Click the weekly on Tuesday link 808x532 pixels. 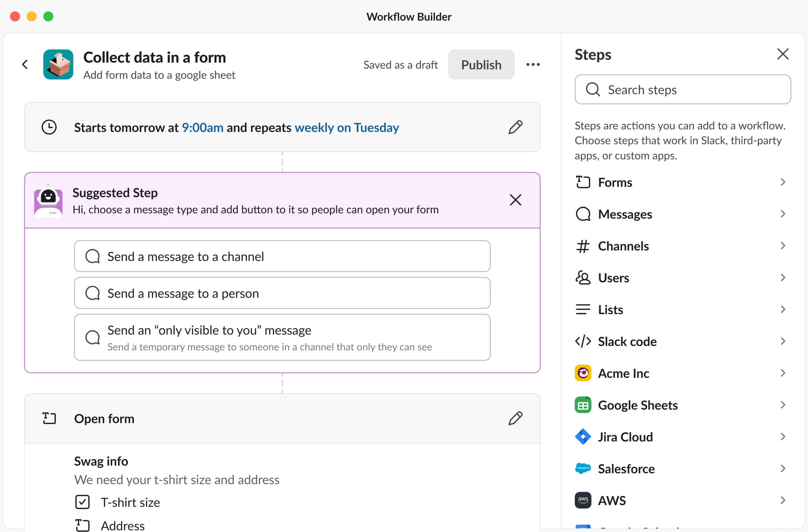coord(347,128)
